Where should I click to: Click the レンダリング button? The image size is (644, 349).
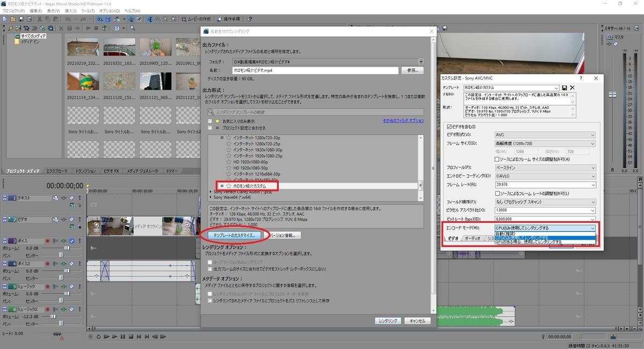tap(388, 321)
